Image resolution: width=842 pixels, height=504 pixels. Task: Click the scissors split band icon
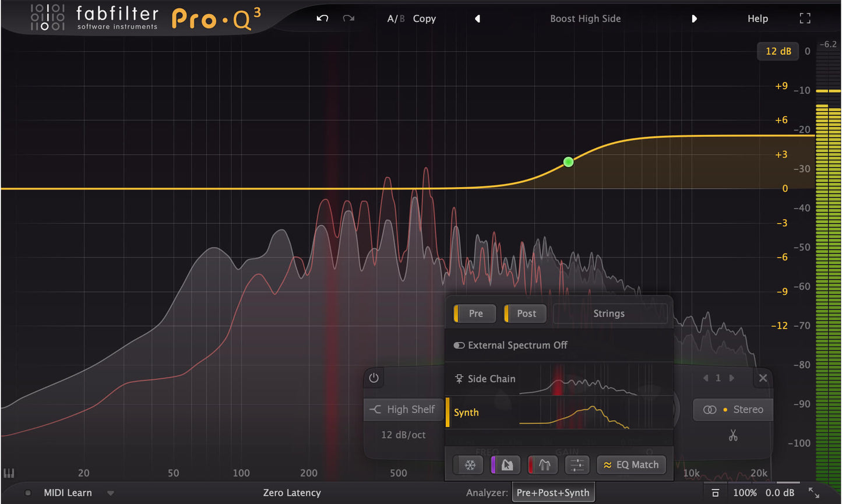tap(732, 435)
